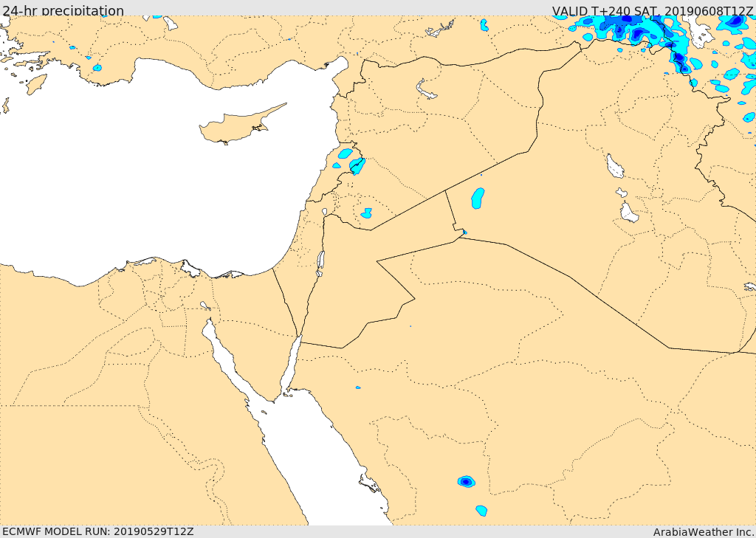Select the elongated rain patch over Lebanon

coord(357,165)
